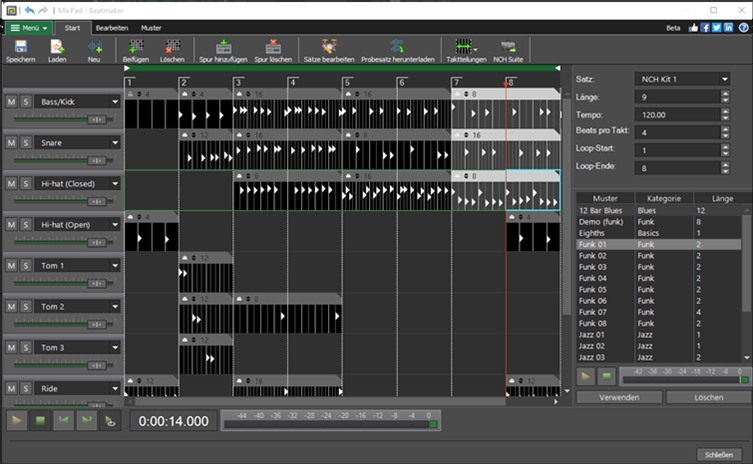The image size is (753, 464).
Task: Open the Menü dropdown
Action: [29, 28]
